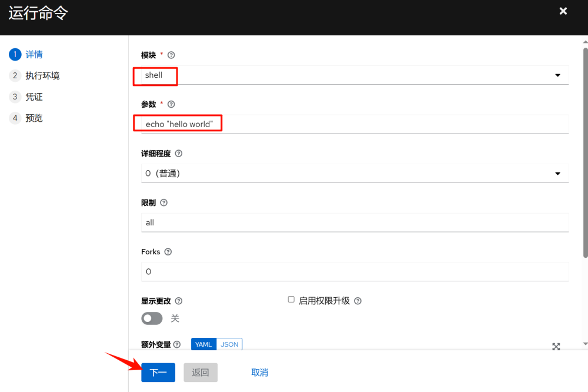
Task: View help for 详细程度 field
Action: (178, 153)
